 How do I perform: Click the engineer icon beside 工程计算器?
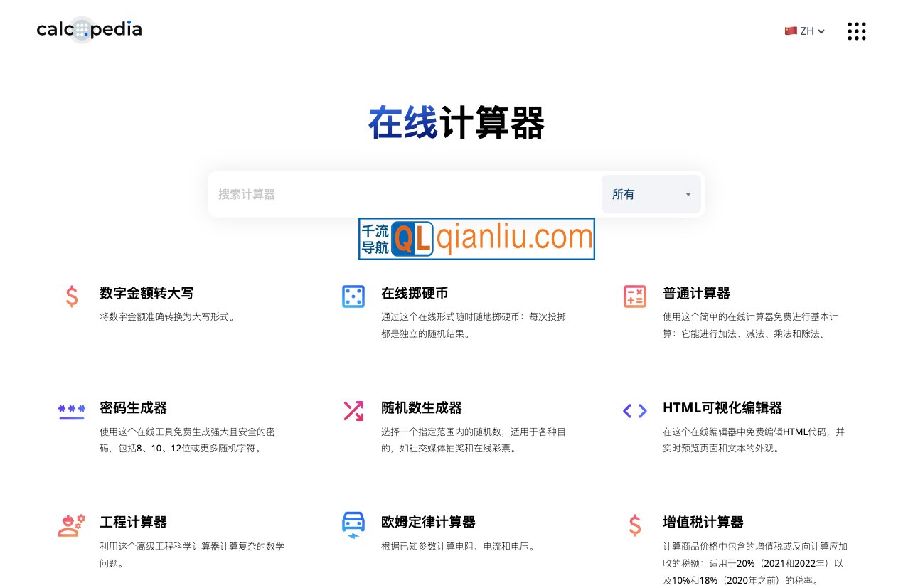click(x=72, y=525)
